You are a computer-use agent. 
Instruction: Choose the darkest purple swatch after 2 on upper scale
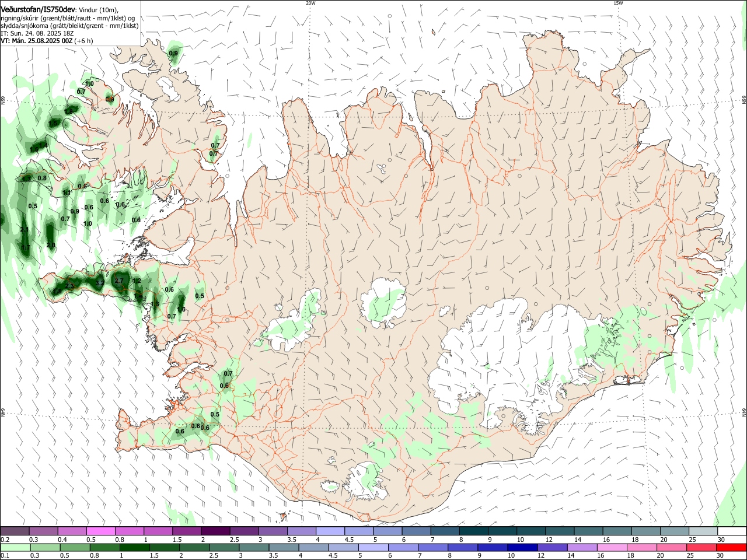point(215,531)
